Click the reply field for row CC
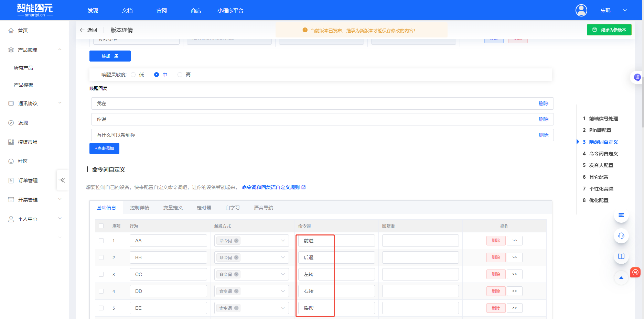644x319 pixels. click(420, 274)
